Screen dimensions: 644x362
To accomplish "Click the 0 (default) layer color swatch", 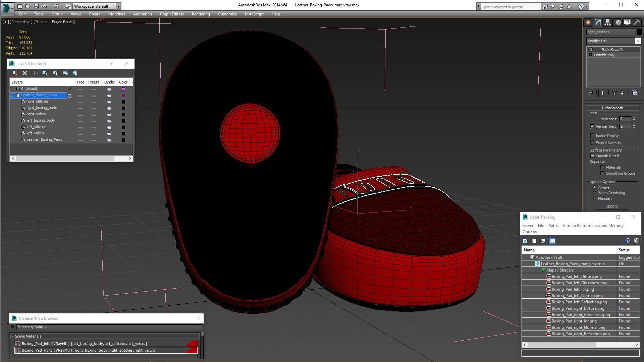I will [123, 89].
